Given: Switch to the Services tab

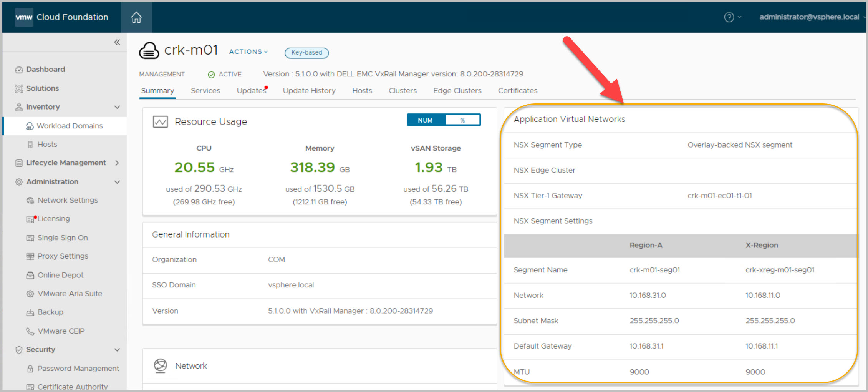Looking at the screenshot, I should (205, 91).
